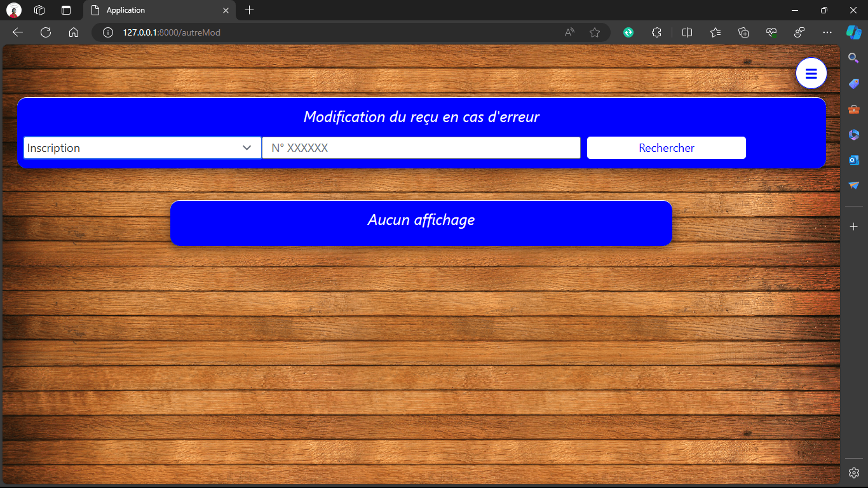Open Collections

pos(743,32)
